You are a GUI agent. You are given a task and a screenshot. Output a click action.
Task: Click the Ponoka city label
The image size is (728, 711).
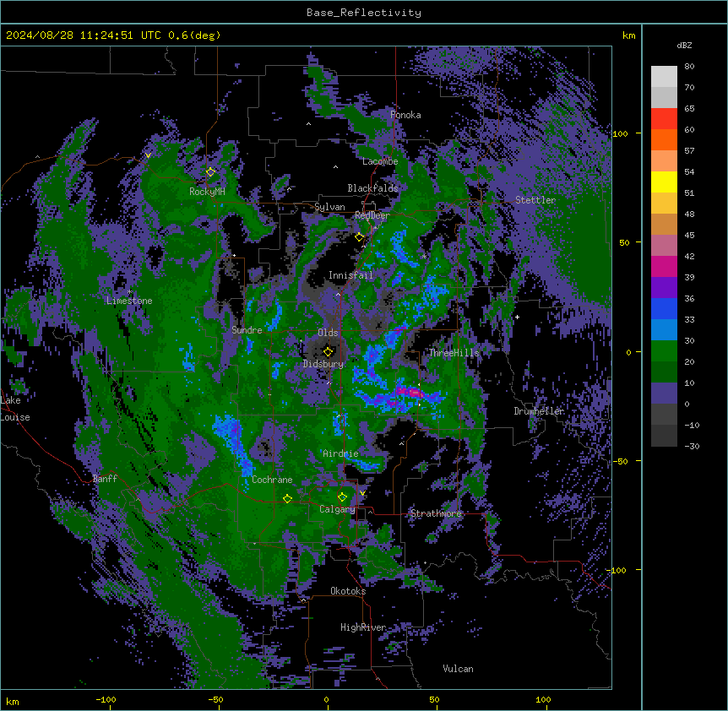(x=405, y=115)
